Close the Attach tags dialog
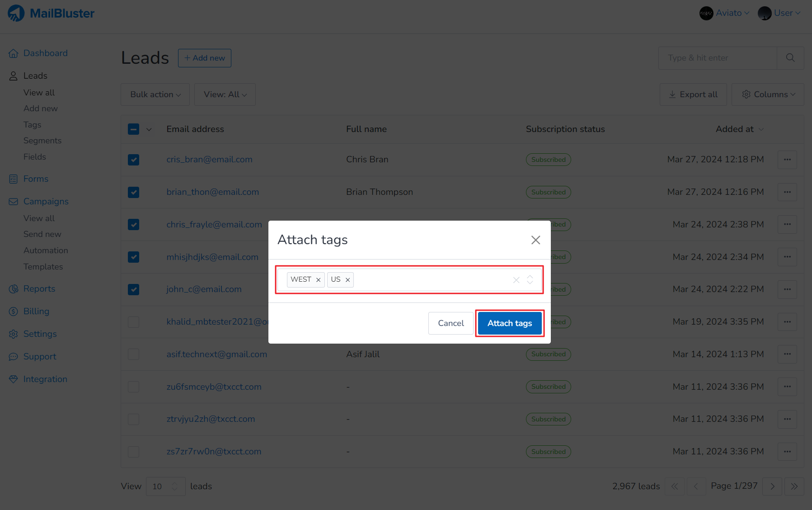The image size is (812, 510). (x=535, y=240)
